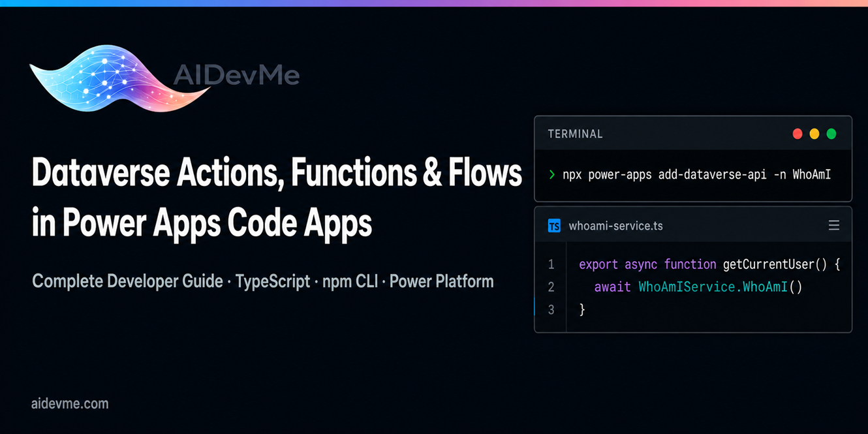The height and width of the screenshot is (434, 868).
Task: Click line number 2 in code gutter
Action: tap(551, 287)
